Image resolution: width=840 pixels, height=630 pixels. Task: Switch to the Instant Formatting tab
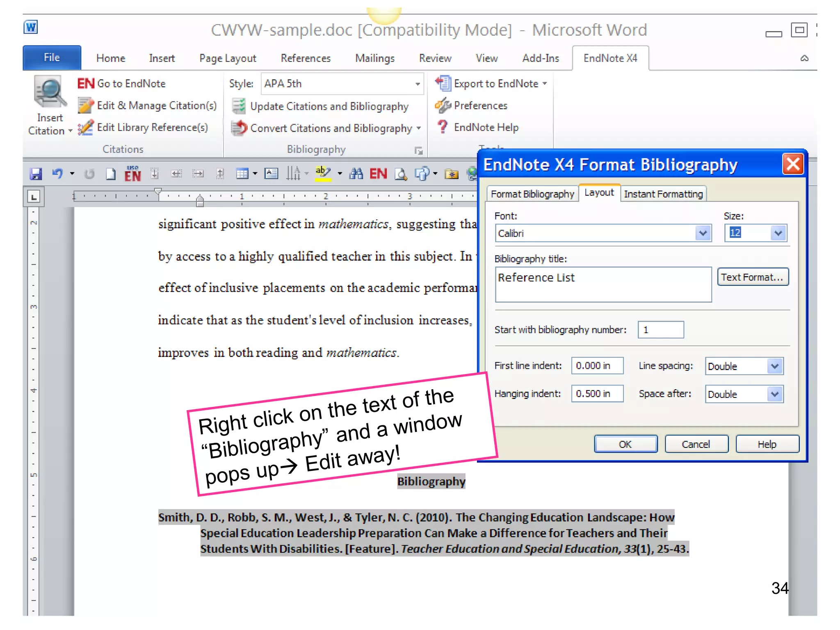click(x=663, y=194)
